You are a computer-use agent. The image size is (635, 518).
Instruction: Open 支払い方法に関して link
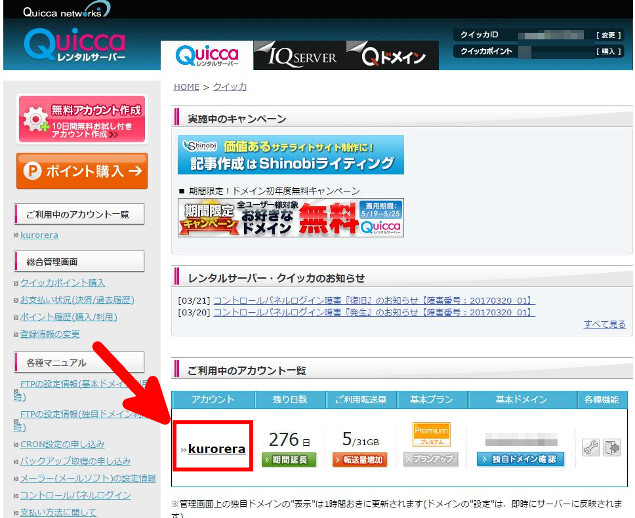point(58,512)
